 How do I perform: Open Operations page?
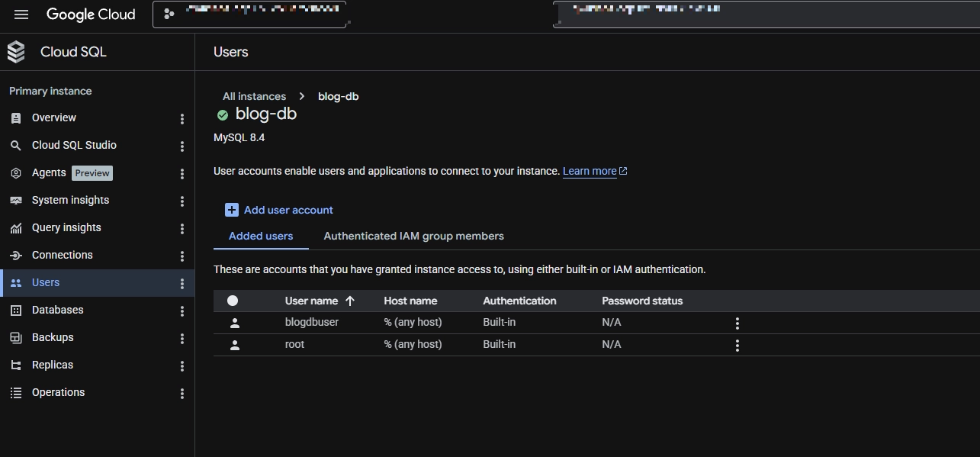coord(58,392)
